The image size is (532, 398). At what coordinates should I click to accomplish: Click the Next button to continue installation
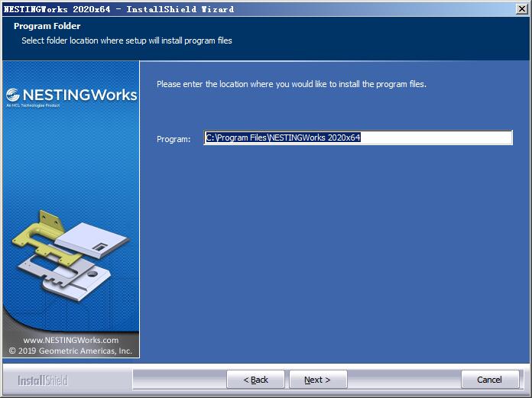pos(318,380)
